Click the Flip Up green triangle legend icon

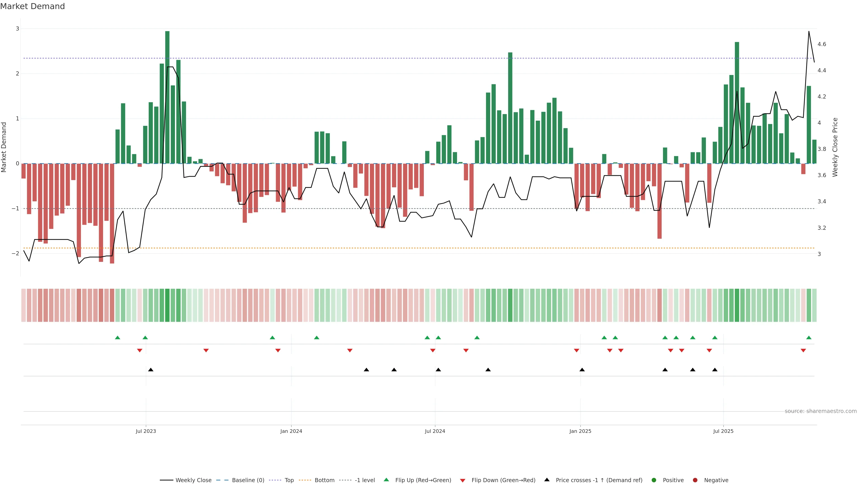(387, 480)
